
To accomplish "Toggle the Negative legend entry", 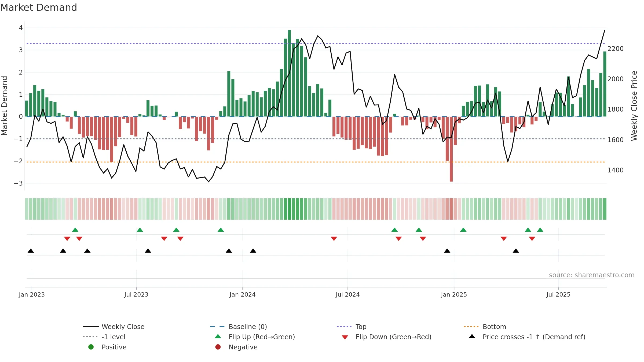I will (236, 347).
